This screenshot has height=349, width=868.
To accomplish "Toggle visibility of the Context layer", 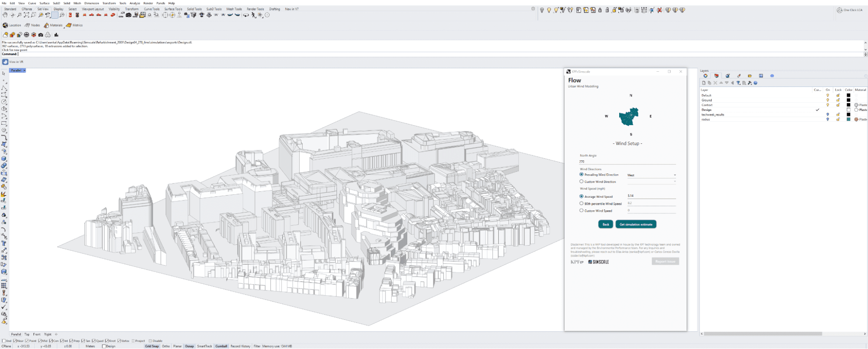I will coord(828,105).
